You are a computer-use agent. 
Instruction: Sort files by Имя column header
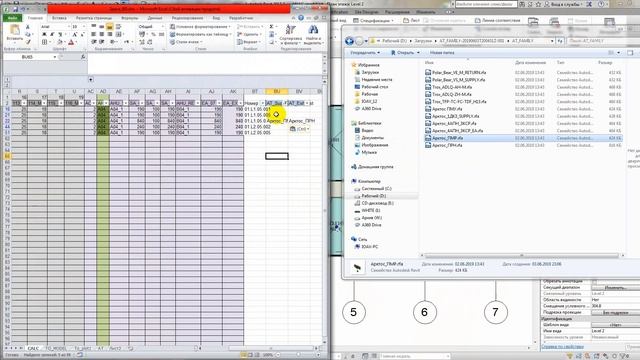429,62
